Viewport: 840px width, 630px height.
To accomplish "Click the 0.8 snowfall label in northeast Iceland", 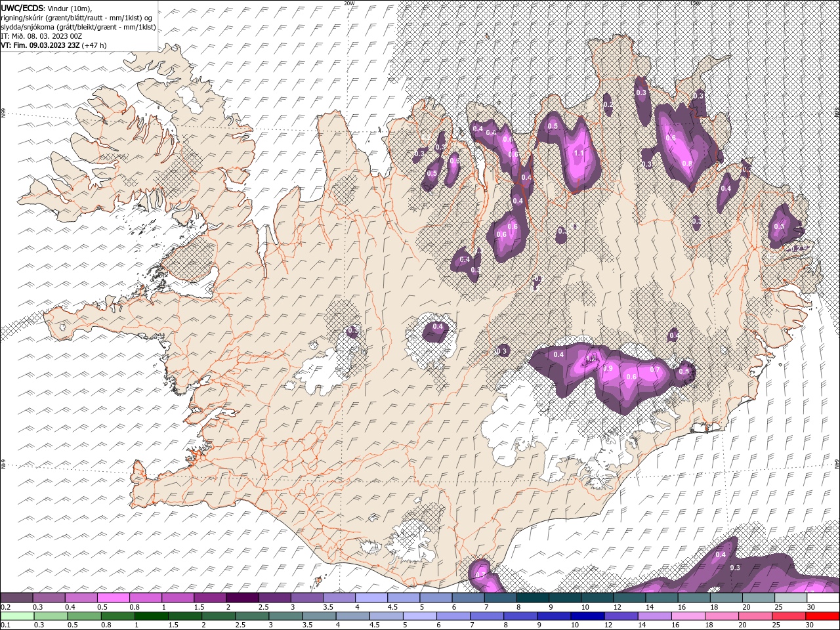I will click(x=687, y=163).
